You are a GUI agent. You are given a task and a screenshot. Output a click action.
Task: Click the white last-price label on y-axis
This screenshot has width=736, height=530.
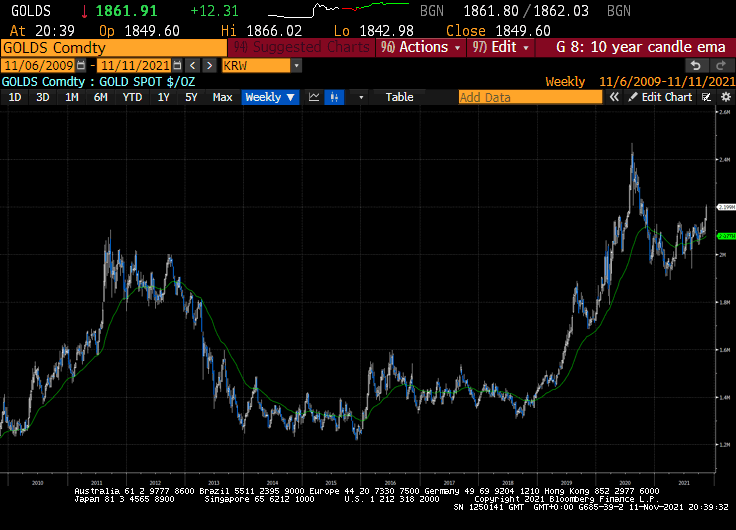tap(726, 207)
